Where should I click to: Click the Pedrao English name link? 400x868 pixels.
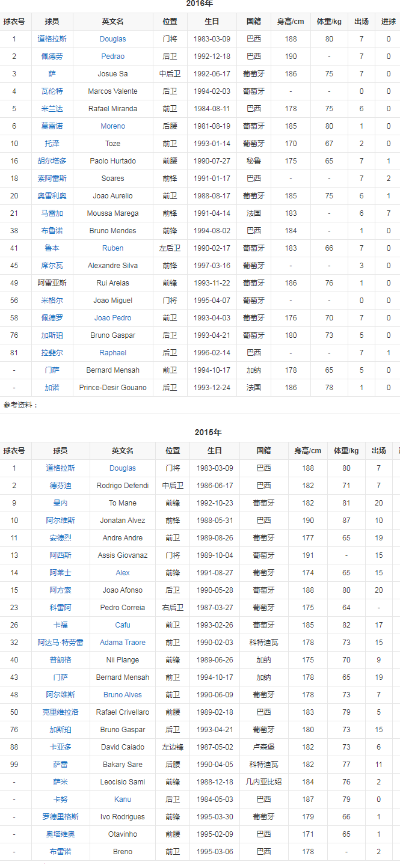[112, 57]
